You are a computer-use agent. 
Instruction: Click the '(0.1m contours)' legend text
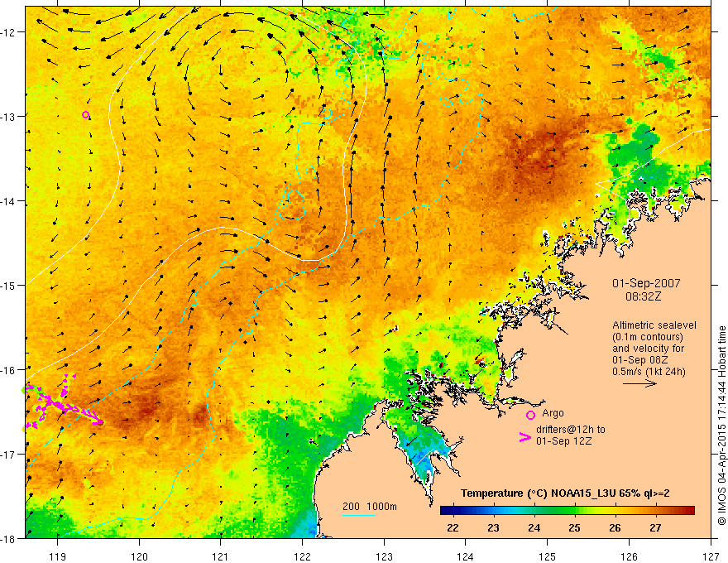click(648, 337)
